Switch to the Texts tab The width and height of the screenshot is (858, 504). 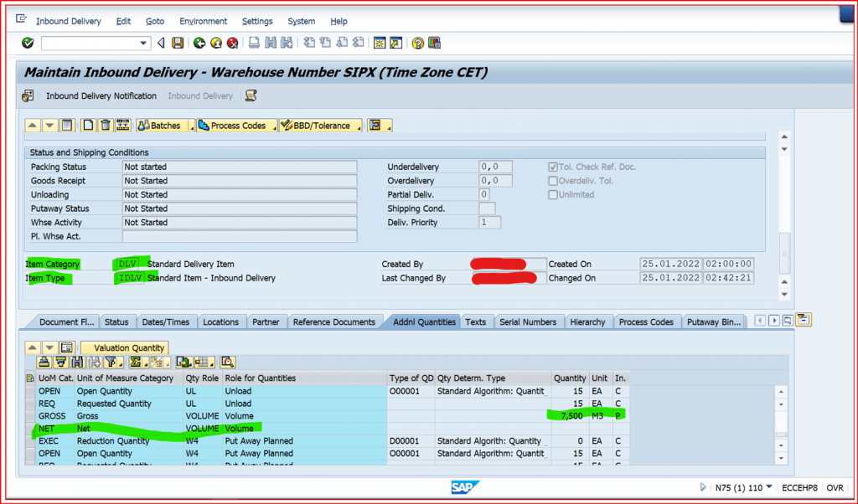pos(476,322)
